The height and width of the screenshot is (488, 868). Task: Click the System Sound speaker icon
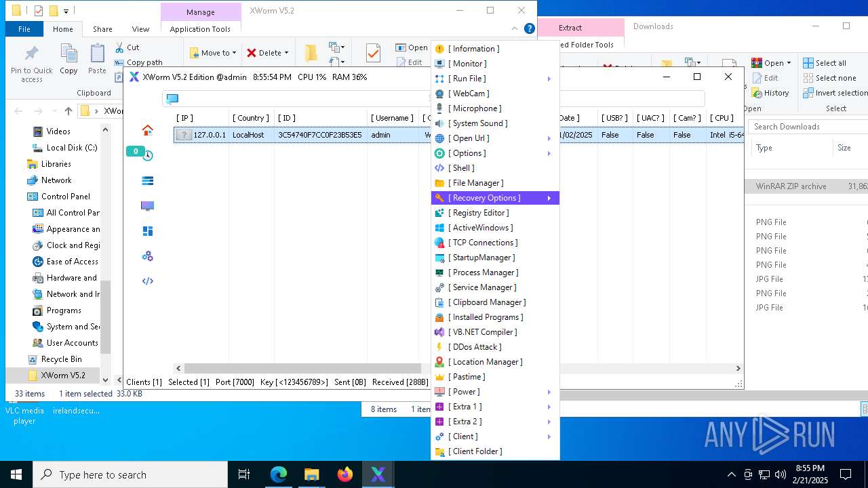[439, 123]
